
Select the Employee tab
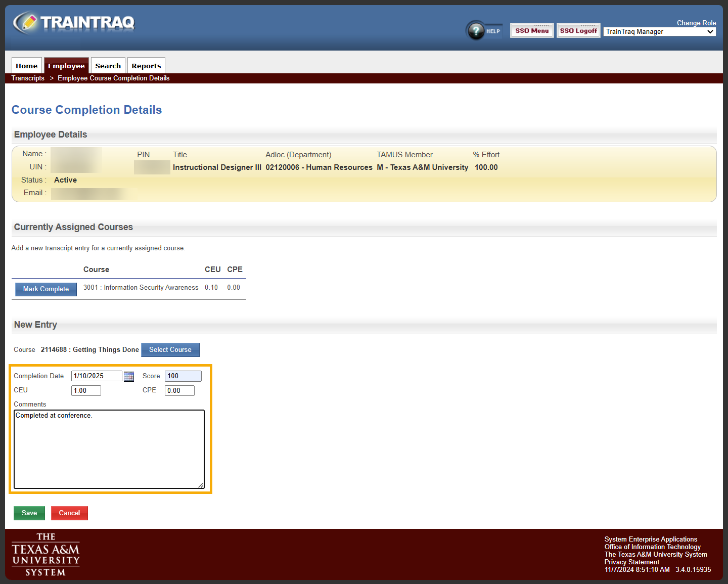[x=66, y=65]
